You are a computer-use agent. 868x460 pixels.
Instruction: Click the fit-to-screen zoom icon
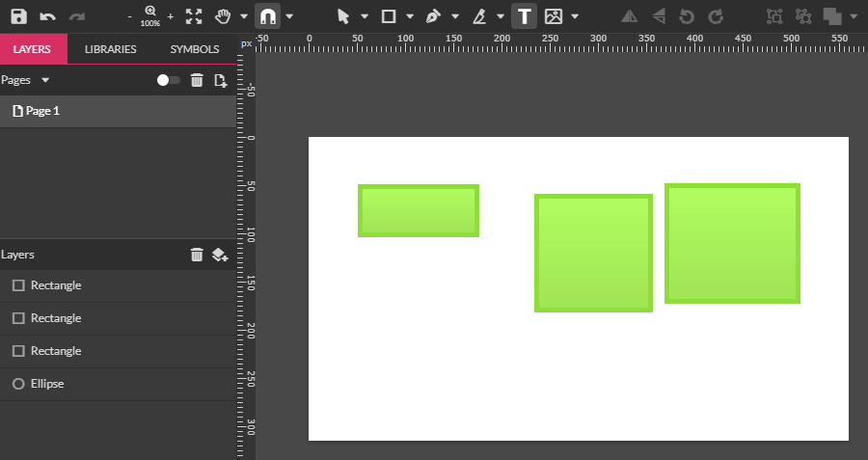click(194, 16)
